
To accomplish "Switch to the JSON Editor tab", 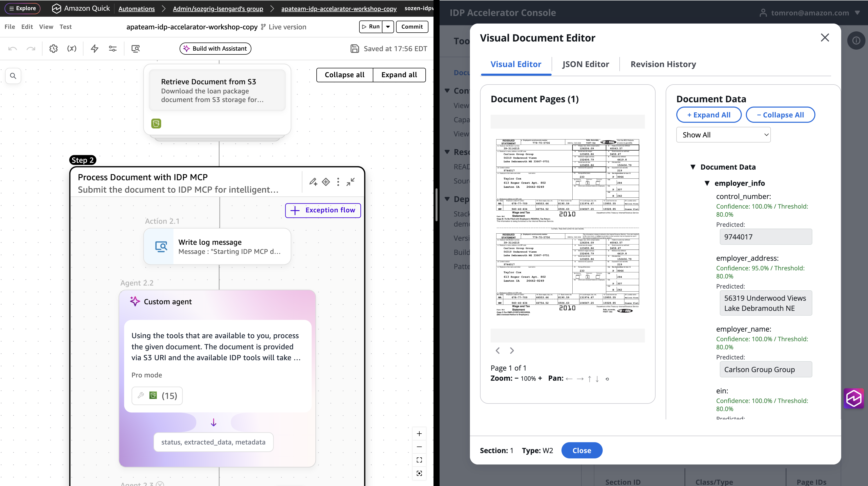I will tap(586, 64).
